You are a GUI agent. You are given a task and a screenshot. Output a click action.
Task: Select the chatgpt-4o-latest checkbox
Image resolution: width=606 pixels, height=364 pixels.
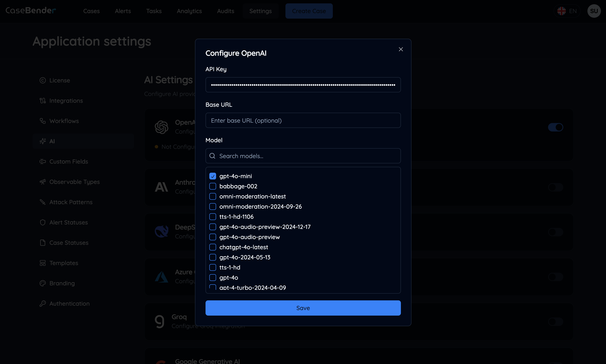pos(213,247)
